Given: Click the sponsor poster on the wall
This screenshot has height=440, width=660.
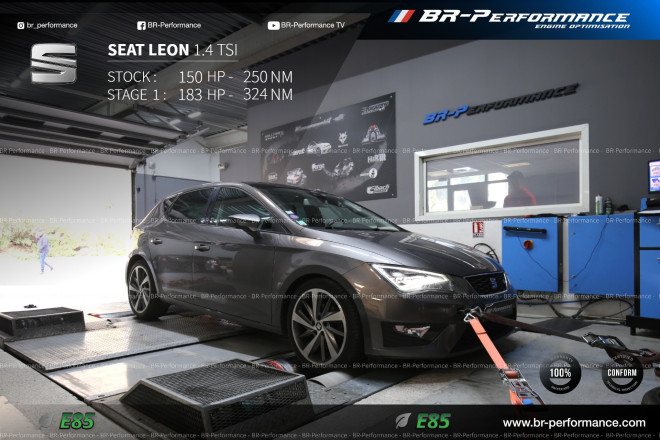Looking at the screenshot, I should tap(328, 148).
